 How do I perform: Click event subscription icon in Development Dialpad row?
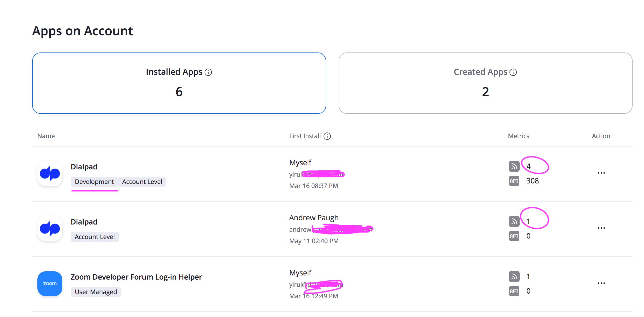[514, 167]
